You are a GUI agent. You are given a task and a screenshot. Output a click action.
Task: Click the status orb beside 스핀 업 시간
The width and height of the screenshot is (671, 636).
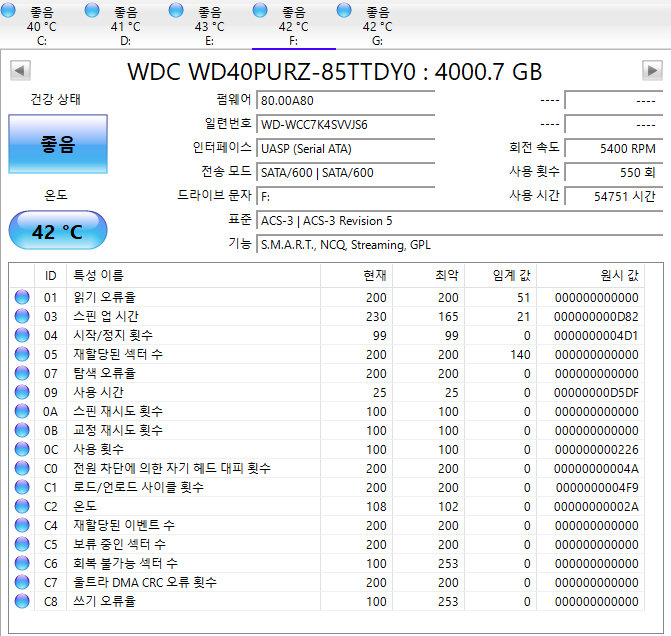[22, 317]
